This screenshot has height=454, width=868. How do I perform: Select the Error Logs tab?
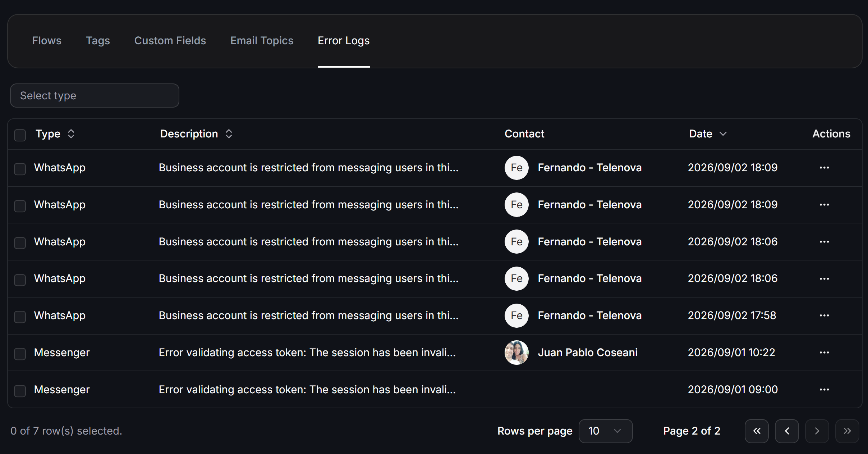coord(344,41)
